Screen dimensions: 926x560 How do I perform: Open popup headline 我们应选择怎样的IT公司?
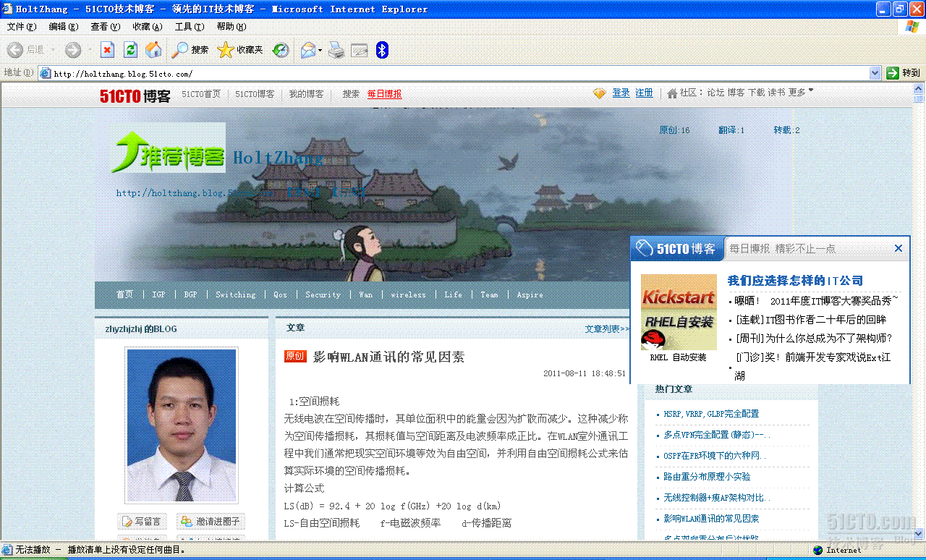pyautogui.click(x=795, y=281)
